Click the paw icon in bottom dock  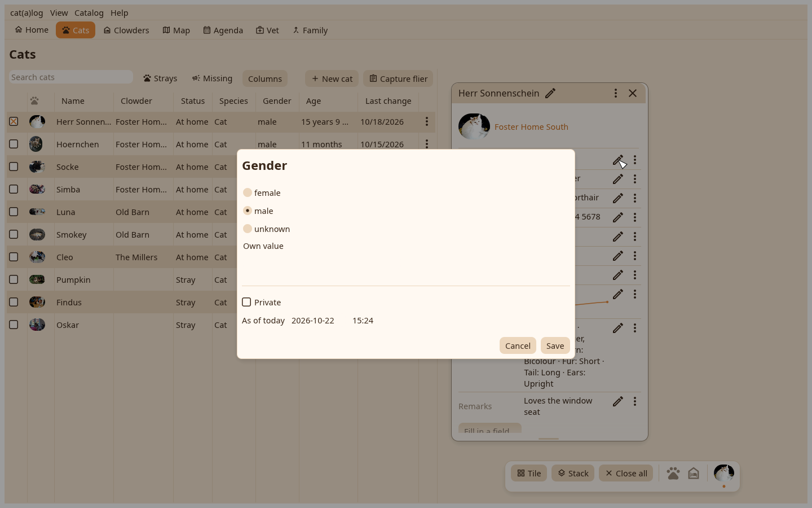(x=673, y=473)
